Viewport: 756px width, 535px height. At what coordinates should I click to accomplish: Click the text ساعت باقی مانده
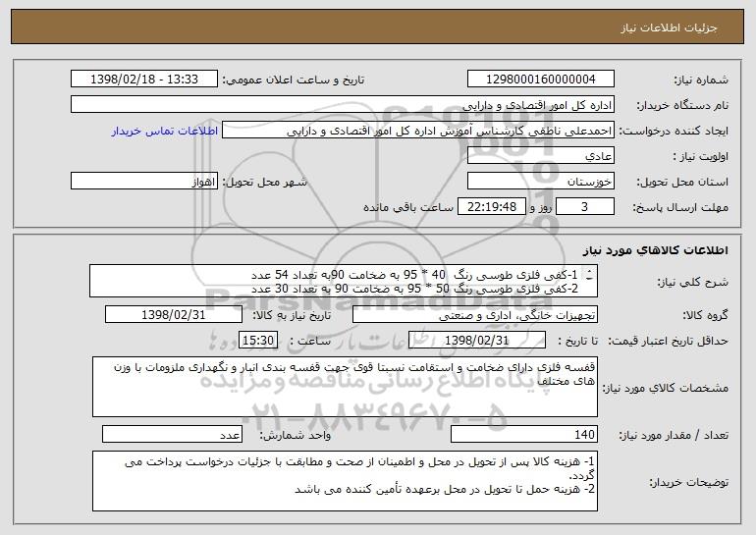(x=408, y=208)
